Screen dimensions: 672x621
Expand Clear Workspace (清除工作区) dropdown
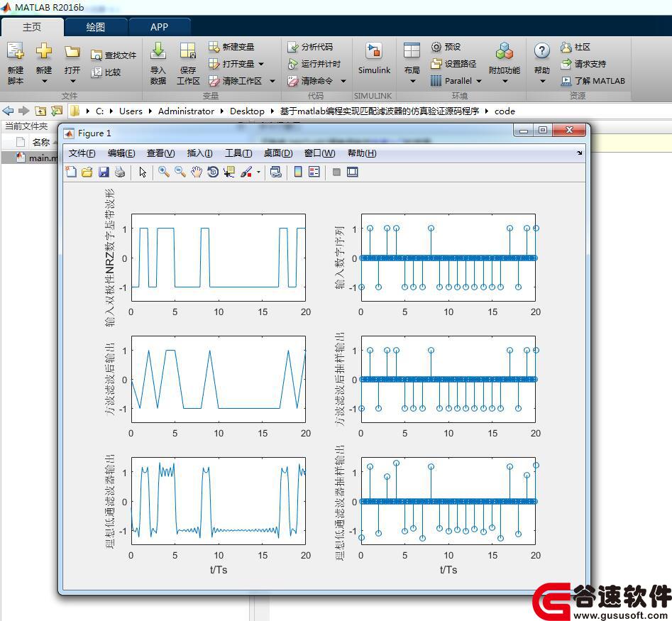click(x=272, y=81)
